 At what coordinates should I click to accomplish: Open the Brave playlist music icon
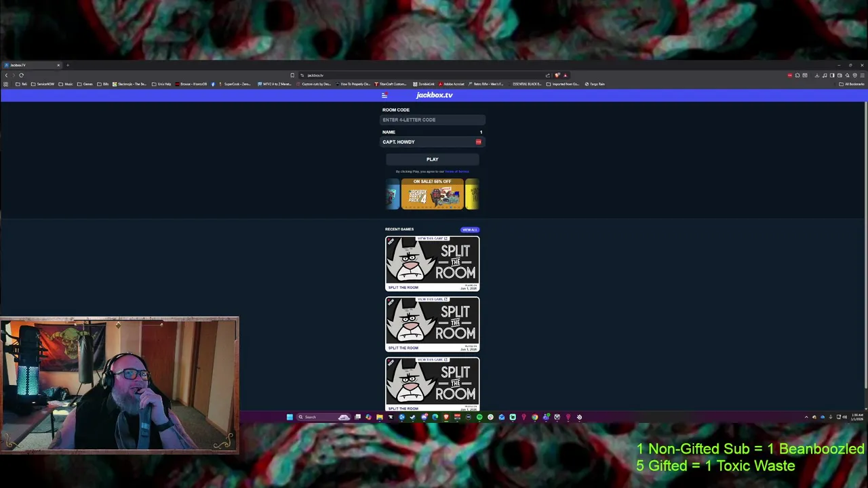825,75
